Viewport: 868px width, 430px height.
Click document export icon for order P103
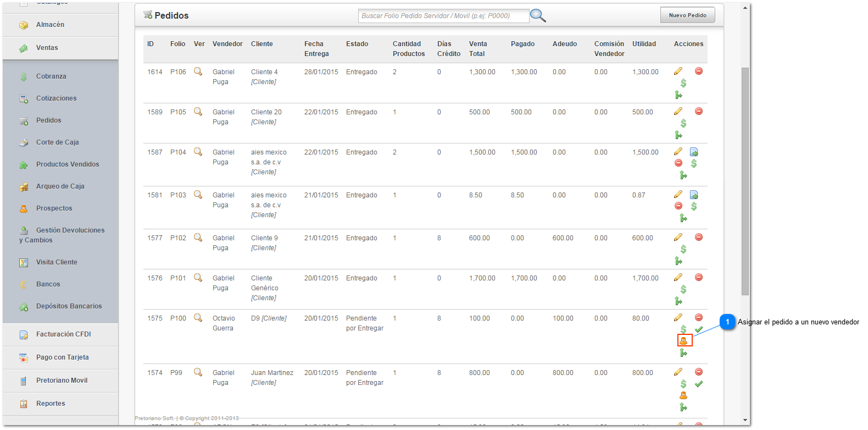click(x=694, y=195)
